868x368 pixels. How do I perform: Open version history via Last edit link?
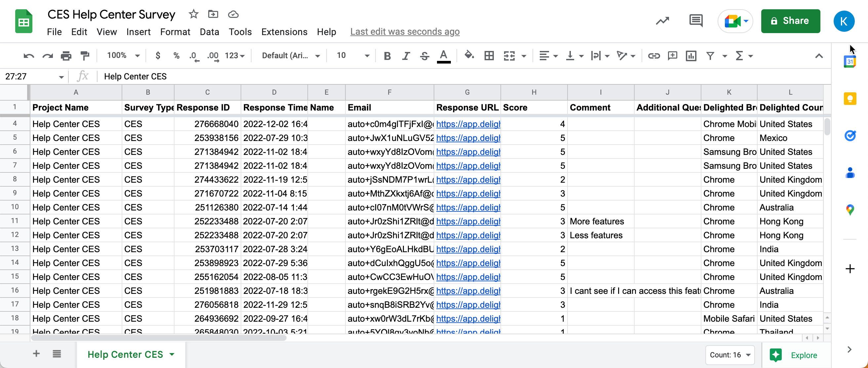pos(405,31)
